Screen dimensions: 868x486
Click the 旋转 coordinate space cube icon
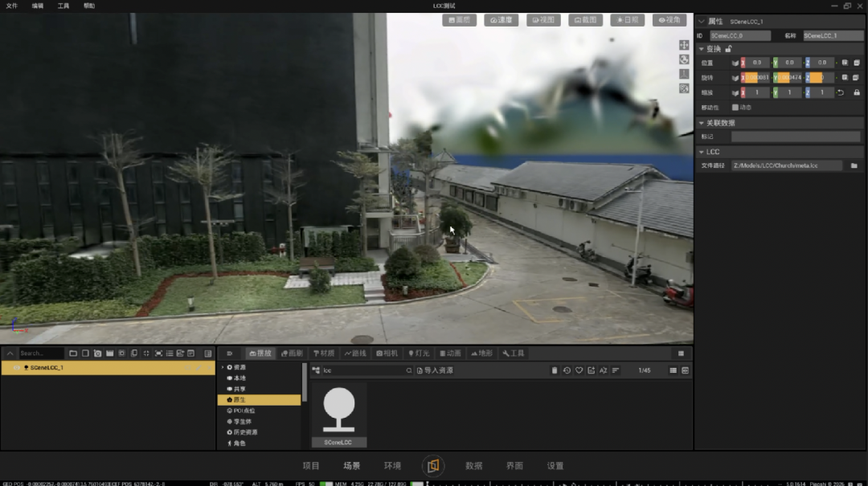pyautogui.click(x=735, y=78)
